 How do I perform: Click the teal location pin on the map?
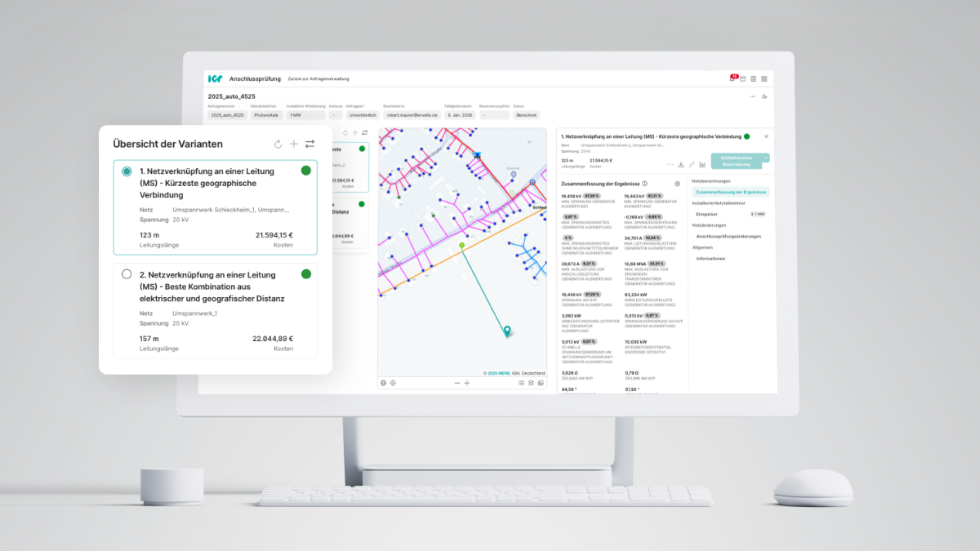click(507, 331)
